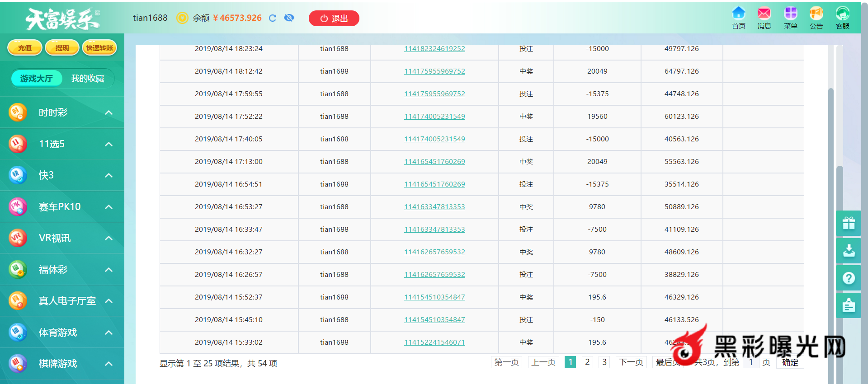Click the download icon on right sidebar

[849, 251]
